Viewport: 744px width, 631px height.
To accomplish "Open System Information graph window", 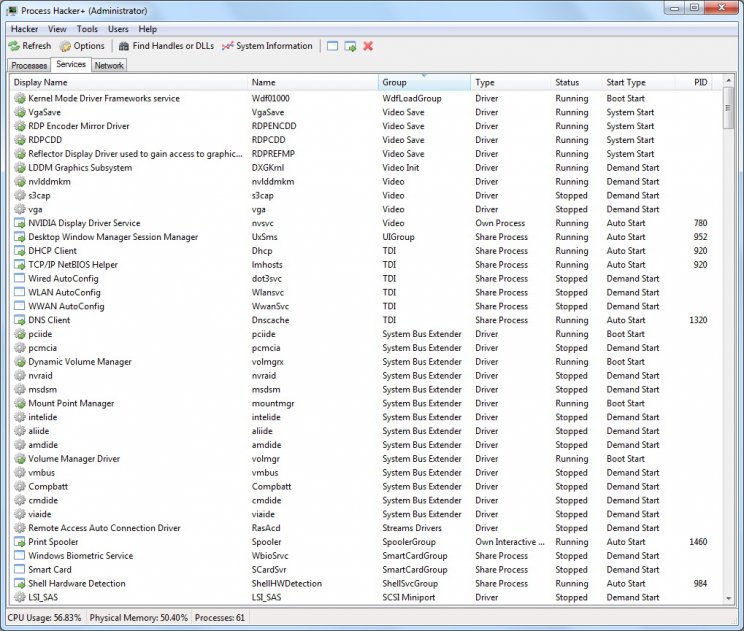I will point(267,46).
